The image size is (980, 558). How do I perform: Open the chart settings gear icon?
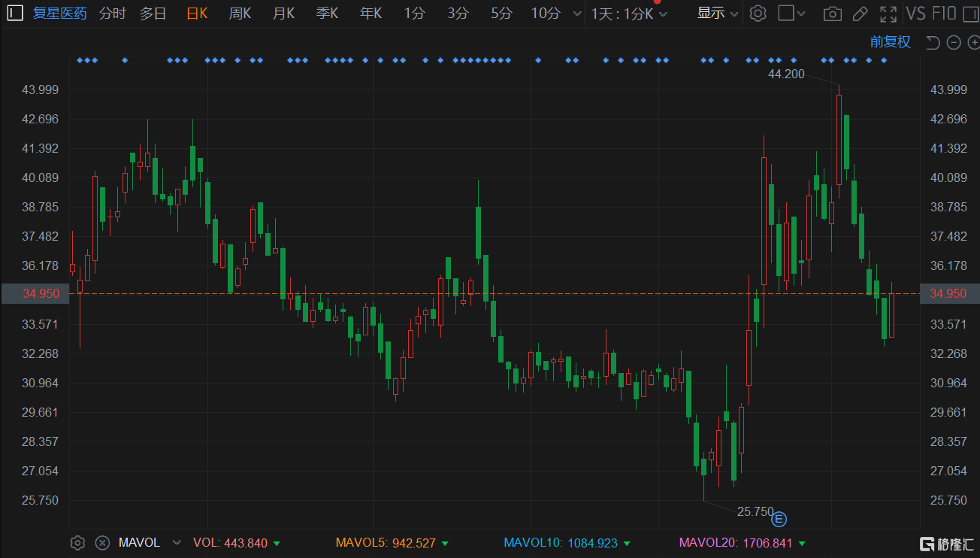point(758,14)
